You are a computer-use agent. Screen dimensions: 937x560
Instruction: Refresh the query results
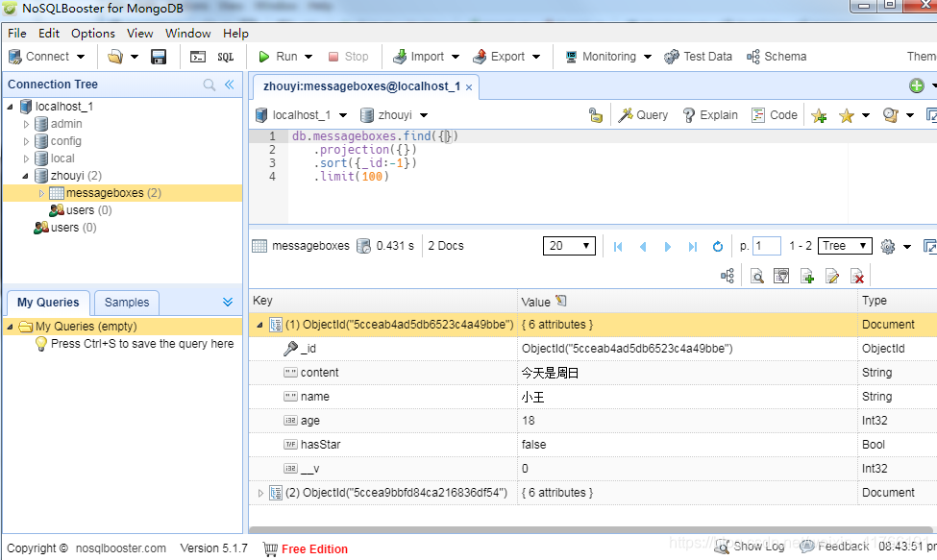click(718, 247)
